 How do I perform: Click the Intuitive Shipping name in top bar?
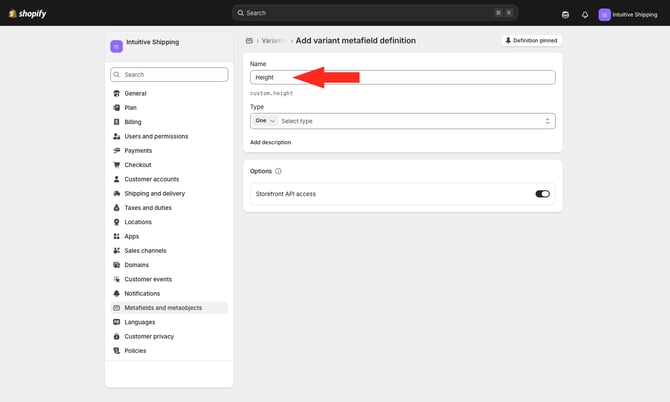click(x=635, y=15)
